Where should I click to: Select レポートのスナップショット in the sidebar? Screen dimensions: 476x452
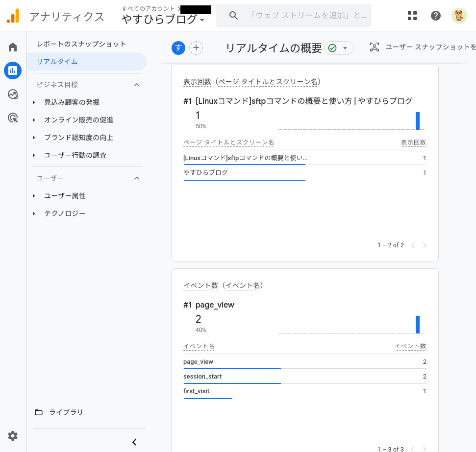click(x=81, y=44)
